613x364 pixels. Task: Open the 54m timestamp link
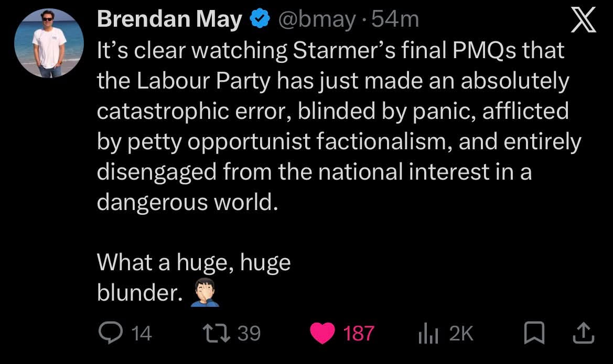[x=395, y=19]
